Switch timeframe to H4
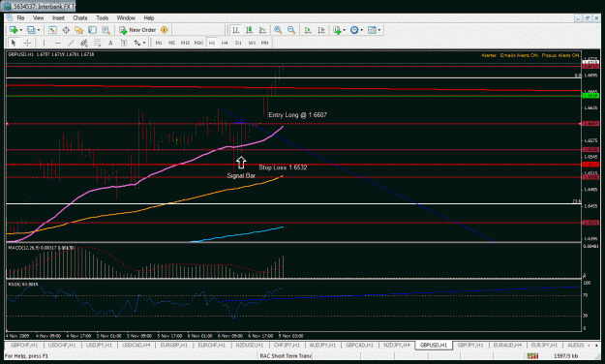This screenshot has height=364, width=605. 225,43
